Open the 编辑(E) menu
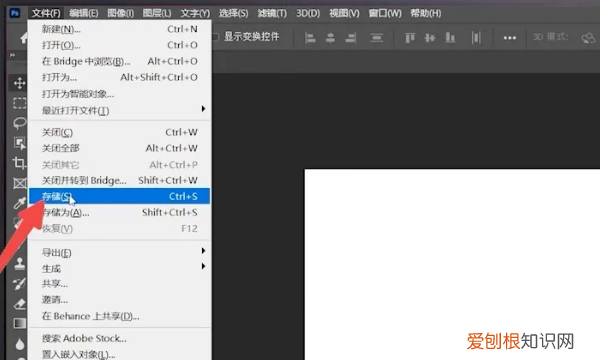Image resolution: width=600 pixels, height=360 pixels. [x=84, y=13]
